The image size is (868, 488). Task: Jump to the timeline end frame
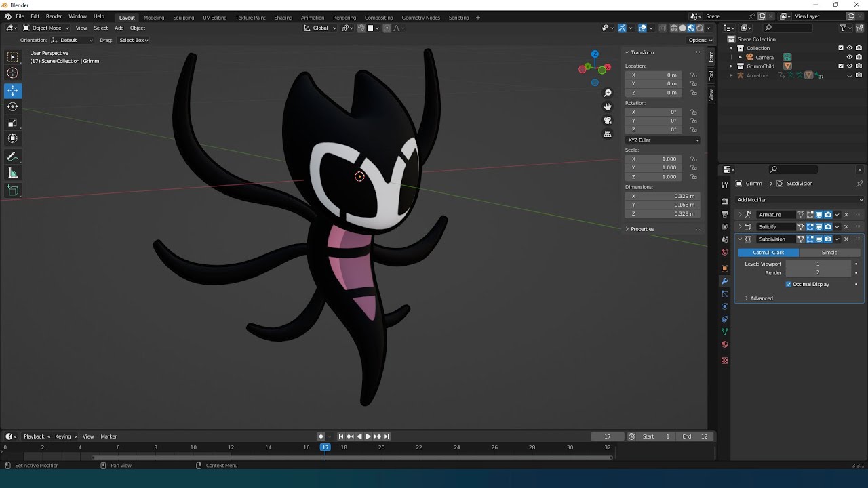tap(386, 436)
